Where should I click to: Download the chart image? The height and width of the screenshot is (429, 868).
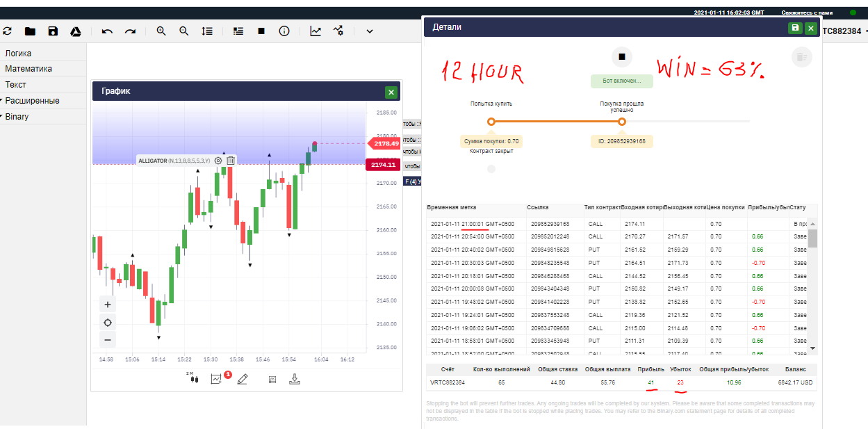point(295,379)
